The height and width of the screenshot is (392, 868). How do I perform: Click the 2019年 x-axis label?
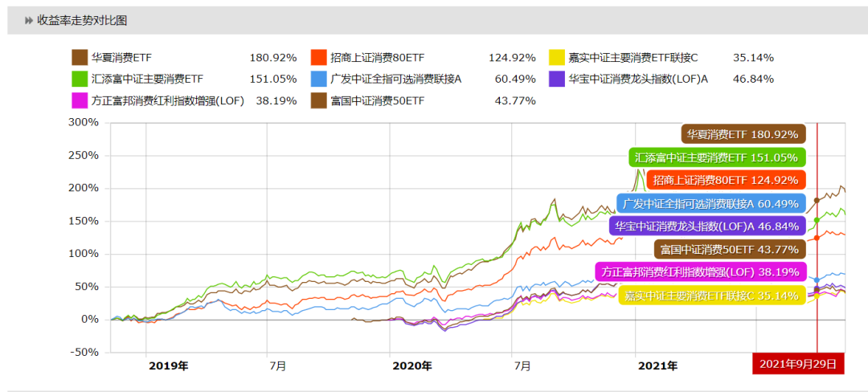tap(169, 366)
